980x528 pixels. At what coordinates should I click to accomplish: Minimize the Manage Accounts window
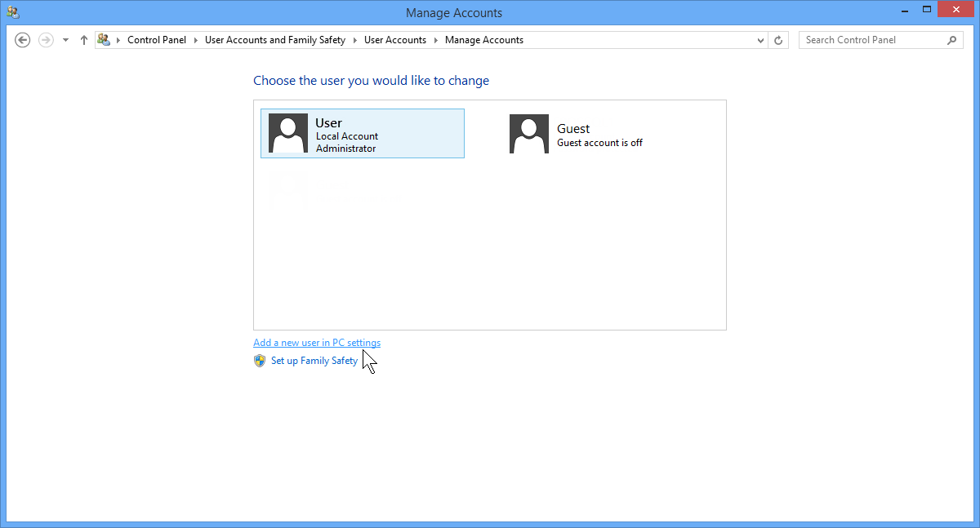tap(903, 10)
